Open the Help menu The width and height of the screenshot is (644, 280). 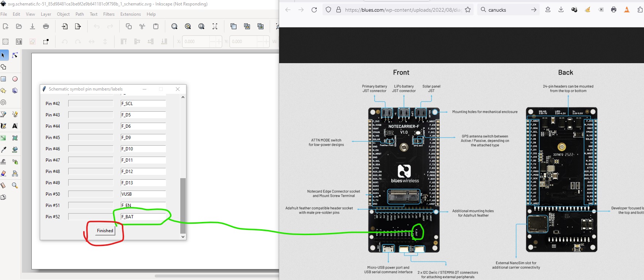coord(151,14)
